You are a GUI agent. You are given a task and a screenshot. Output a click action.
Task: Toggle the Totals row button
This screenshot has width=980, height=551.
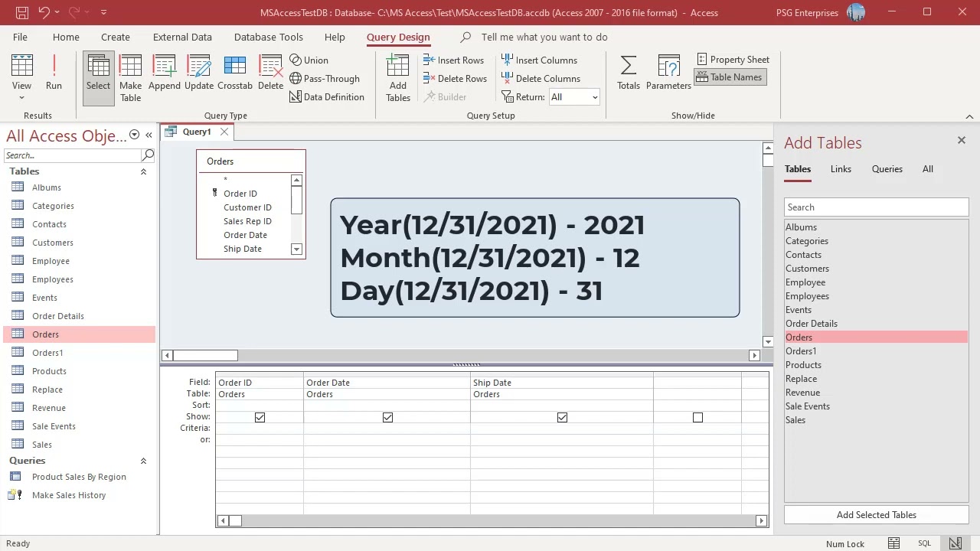tap(628, 73)
